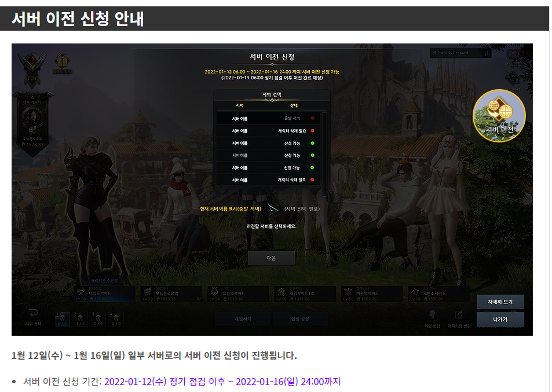Click the level 101 crest badge

tap(32, 69)
